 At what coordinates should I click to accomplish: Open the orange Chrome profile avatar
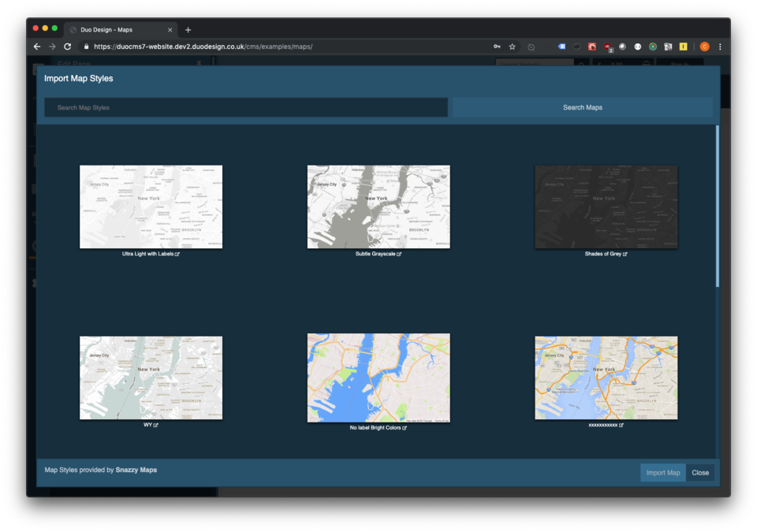704,47
